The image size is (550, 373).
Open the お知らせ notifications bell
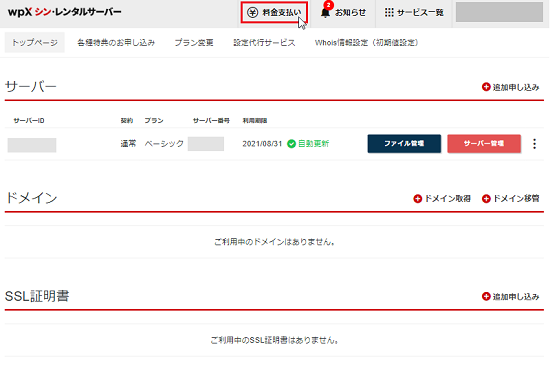click(x=343, y=13)
